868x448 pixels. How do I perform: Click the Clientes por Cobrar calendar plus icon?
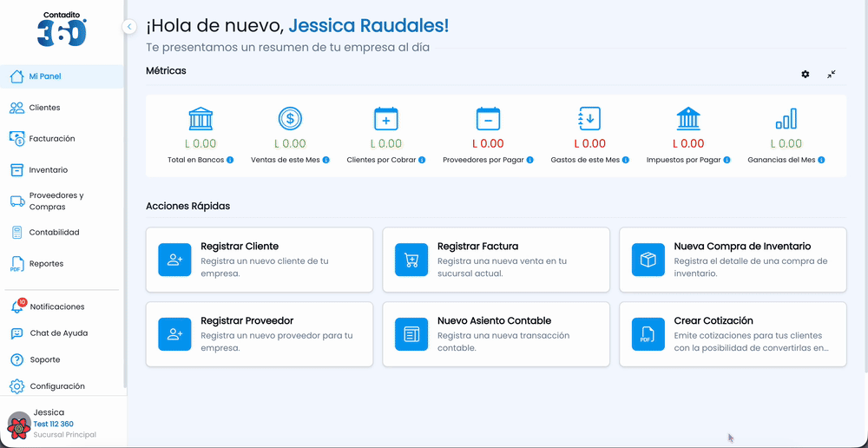coord(386,118)
